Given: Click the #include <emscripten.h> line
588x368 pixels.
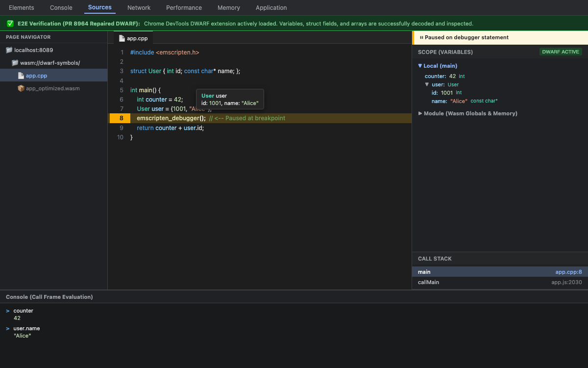Looking at the screenshot, I should pos(165,52).
